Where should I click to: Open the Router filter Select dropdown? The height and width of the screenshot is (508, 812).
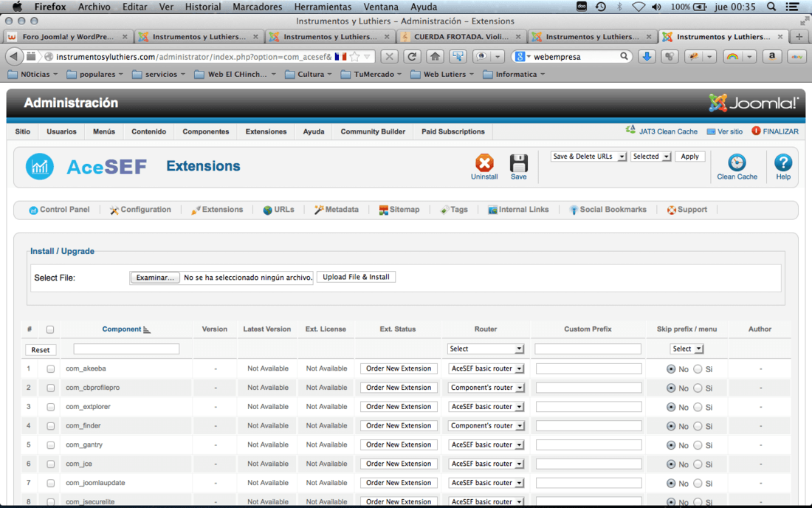coord(486,349)
